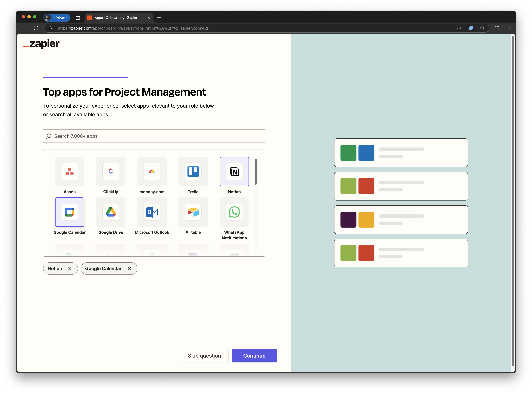Click the search magnifier icon in app search
532x394 pixels.
tap(49, 136)
